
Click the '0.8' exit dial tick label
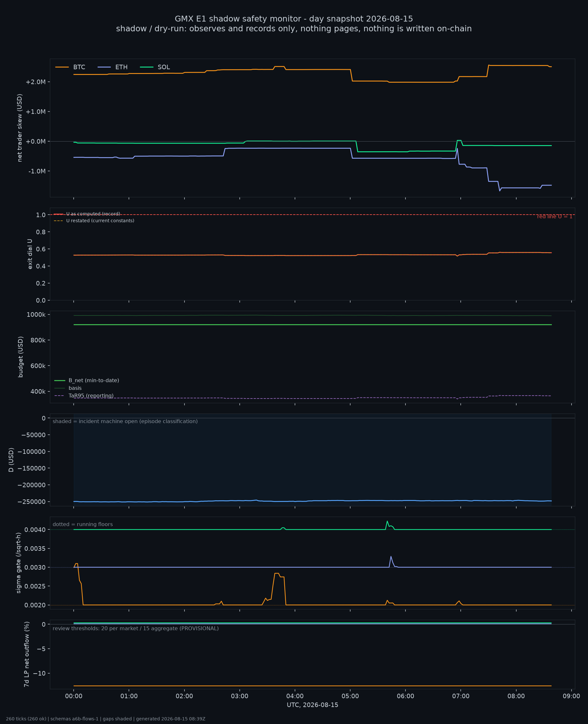coord(41,232)
